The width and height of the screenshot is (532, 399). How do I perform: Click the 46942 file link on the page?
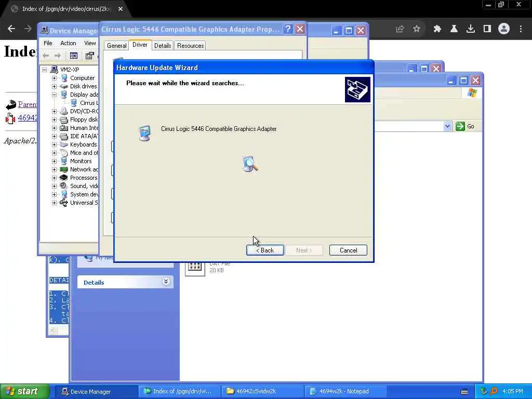click(x=28, y=118)
